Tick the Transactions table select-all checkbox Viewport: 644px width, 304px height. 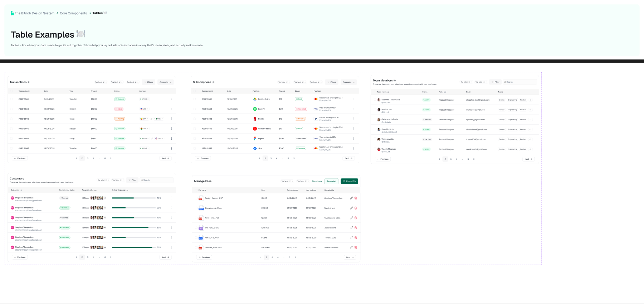tap(11, 91)
